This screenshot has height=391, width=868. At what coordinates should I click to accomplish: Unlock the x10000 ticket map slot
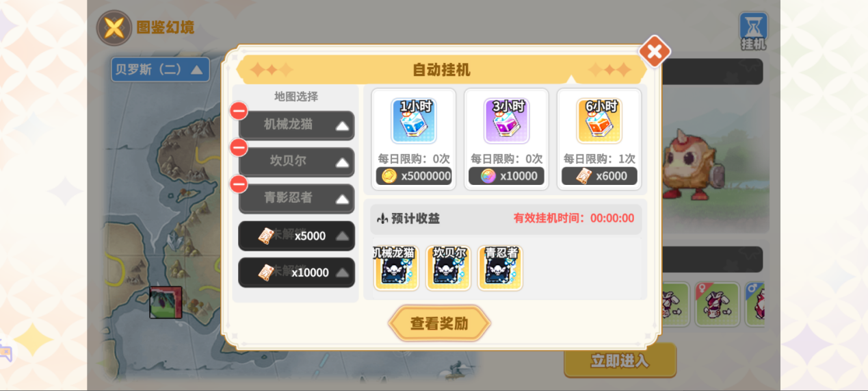click(x=296, y=272)
